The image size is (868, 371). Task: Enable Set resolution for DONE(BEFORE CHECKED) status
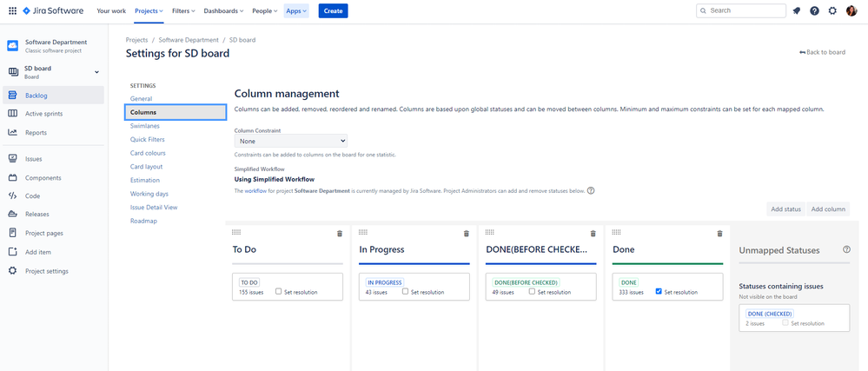[532, 291]
